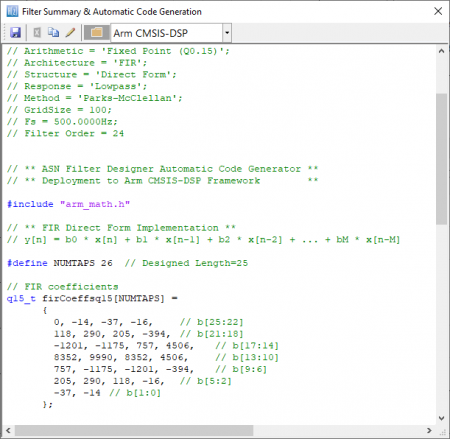Click the Arm CMSIS-DSP combo box text
The height and width of the screenshot is (439, 450).
point(151,33)
